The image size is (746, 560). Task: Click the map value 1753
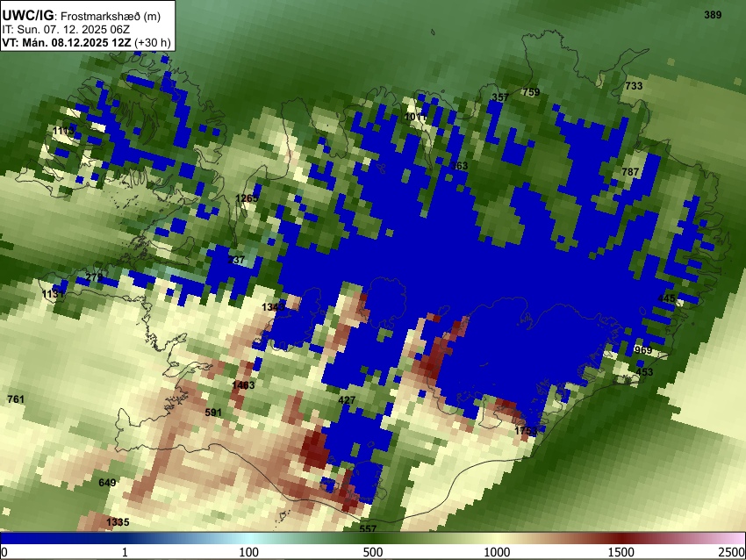pos(526,431)
